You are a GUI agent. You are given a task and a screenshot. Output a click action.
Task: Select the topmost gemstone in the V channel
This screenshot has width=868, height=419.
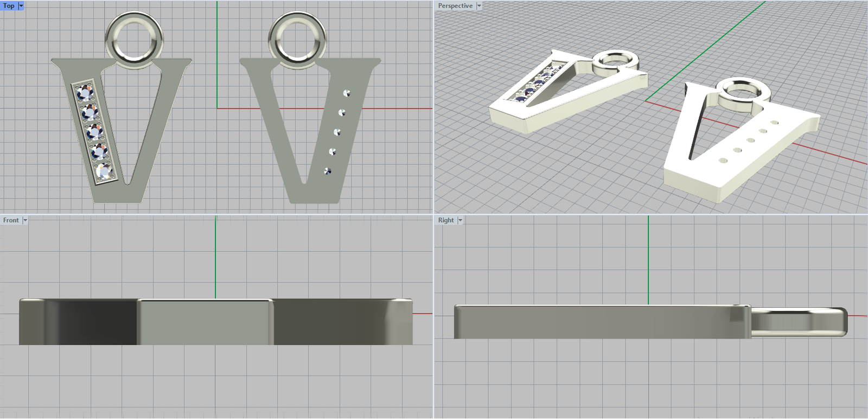tap(85, 93)
